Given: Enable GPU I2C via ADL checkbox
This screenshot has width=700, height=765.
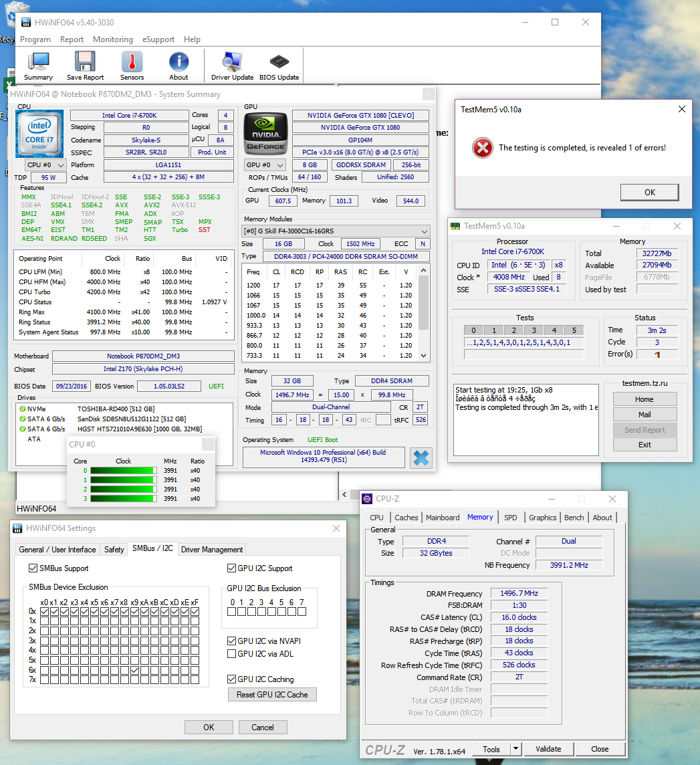Looking at the screenshot, I should [x=232, y=653].
